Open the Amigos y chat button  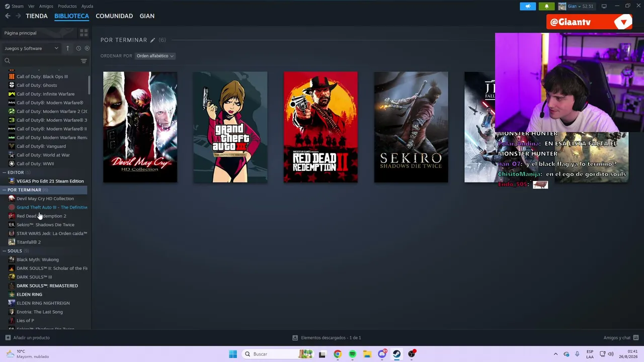click(x=621, y=338)
